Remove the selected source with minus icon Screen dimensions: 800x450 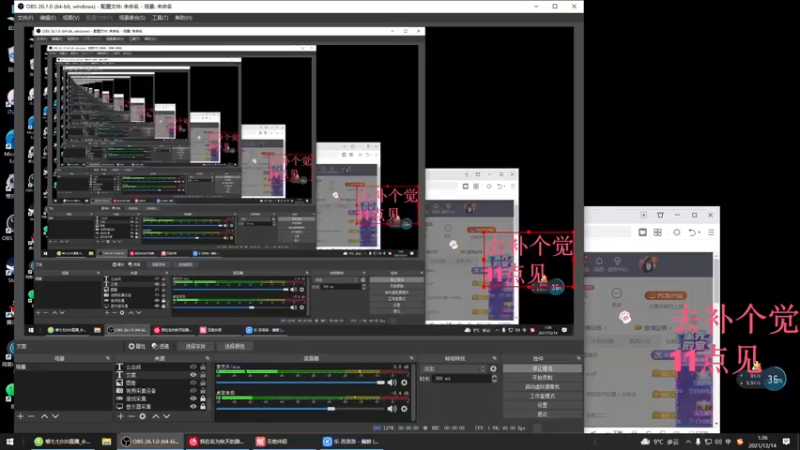[131, 416]
